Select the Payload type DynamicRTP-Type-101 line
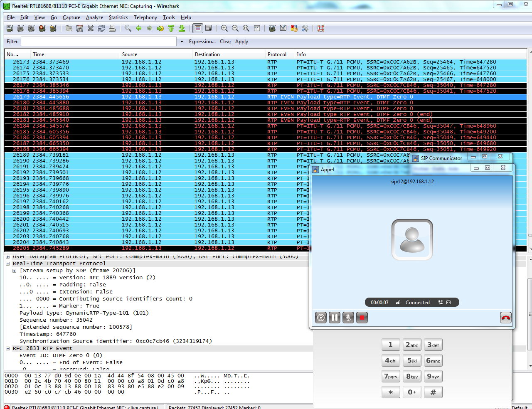Image resolution: width=532 pixels, height=409 pixels. (x=84, y=313)
